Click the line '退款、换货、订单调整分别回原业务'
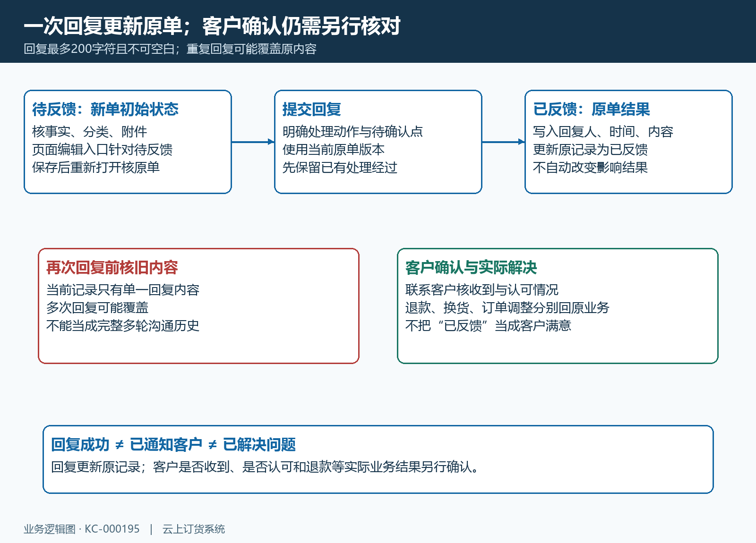The image size is (756, 543). point(507,308)
